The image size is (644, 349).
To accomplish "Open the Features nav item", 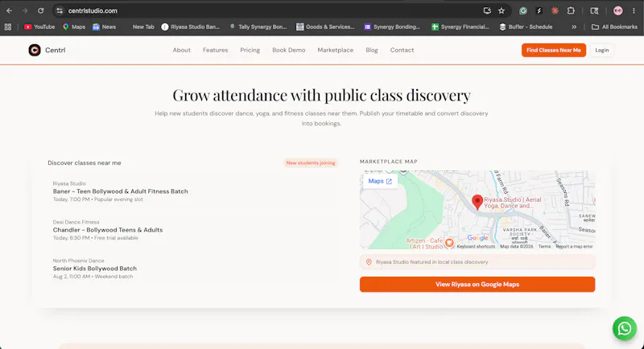I will coord(215,50).
